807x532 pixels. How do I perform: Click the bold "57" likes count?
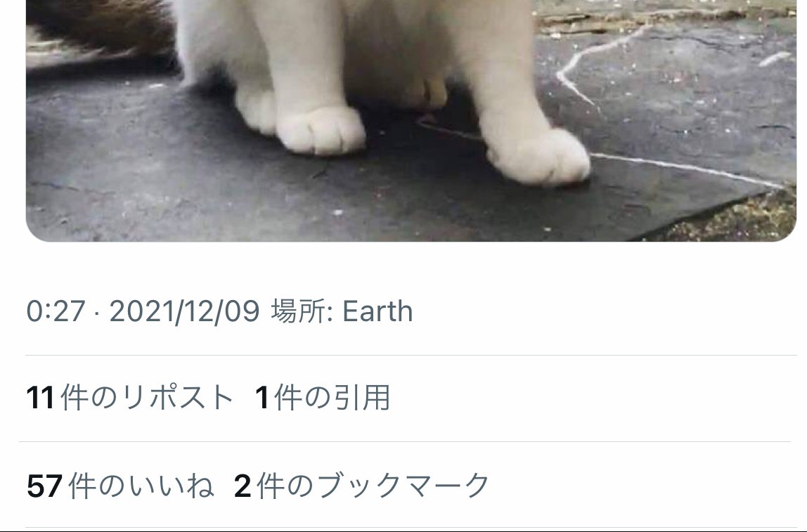45,486
